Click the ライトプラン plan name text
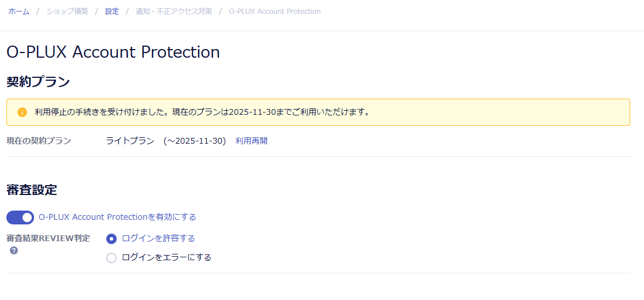Viewport: 644px width, 300px height. coord(130,141)
